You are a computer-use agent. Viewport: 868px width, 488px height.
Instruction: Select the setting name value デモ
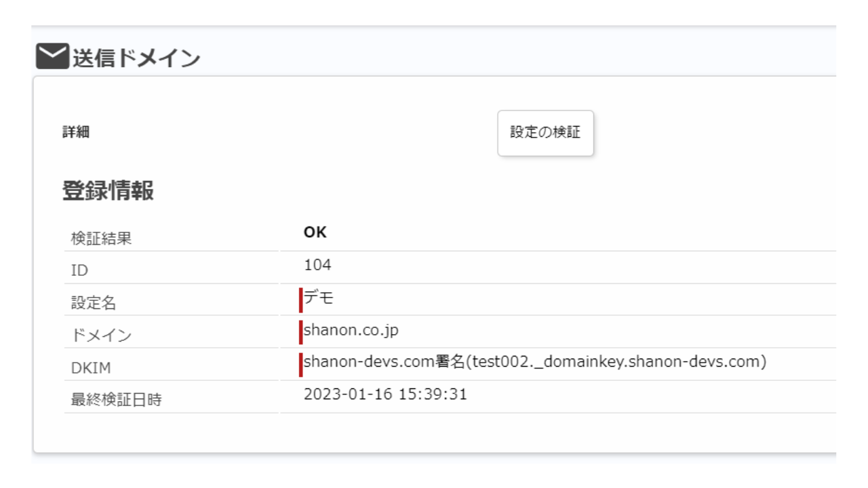pyautogui.click(x=319, y=298)
